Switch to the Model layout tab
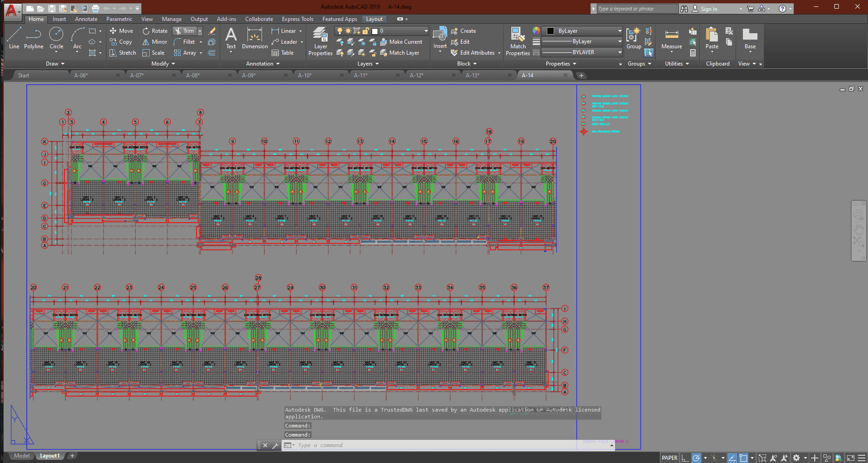Image resolution: width=868 pixels, height=463 pixels. pyautogui.click(x=21, y=456)
